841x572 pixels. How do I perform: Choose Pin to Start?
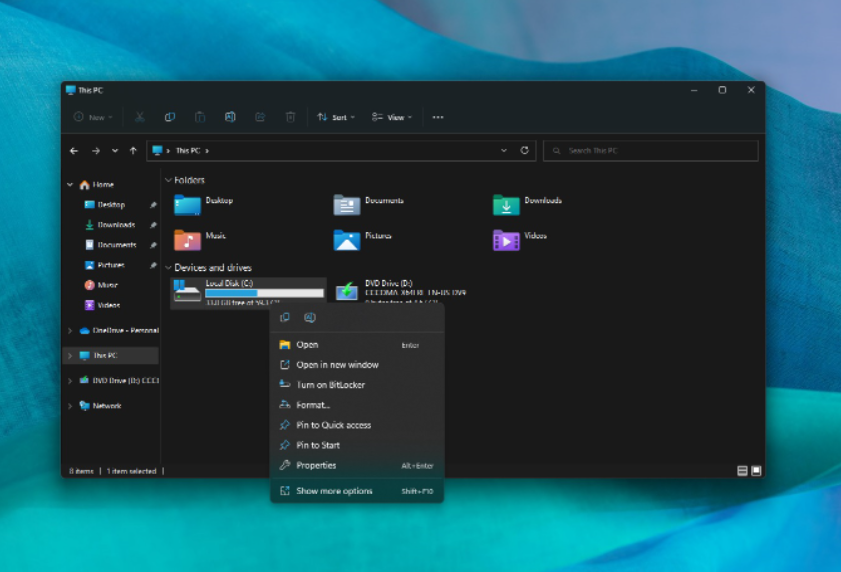point(357,445)
